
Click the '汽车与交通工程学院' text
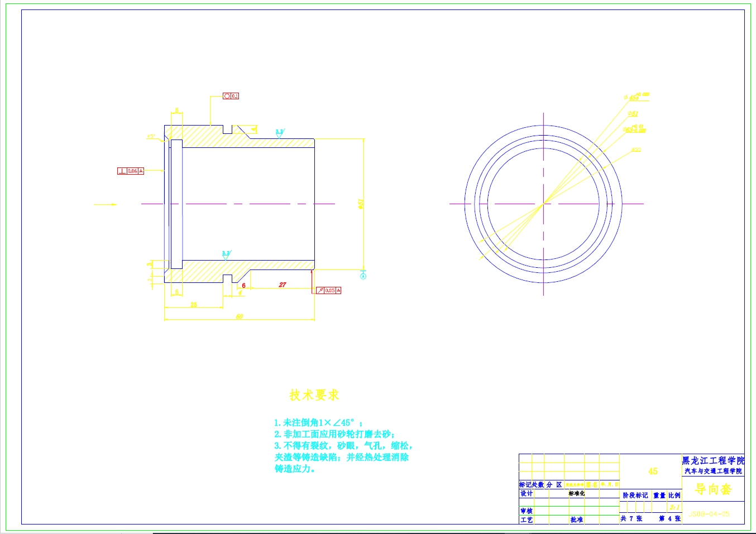click(x=713, y=471)
